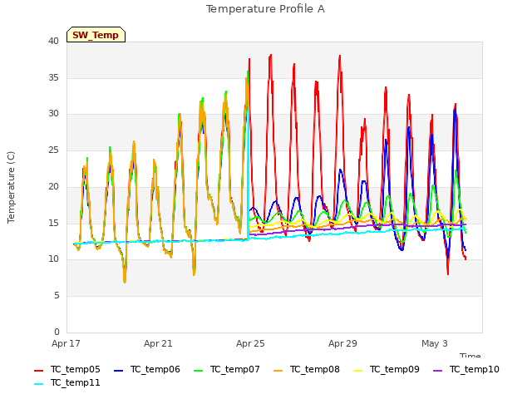Click the 30 y-axis tick label
The height and width of the screenshot is (399, 532).
[x=53, y=114]
